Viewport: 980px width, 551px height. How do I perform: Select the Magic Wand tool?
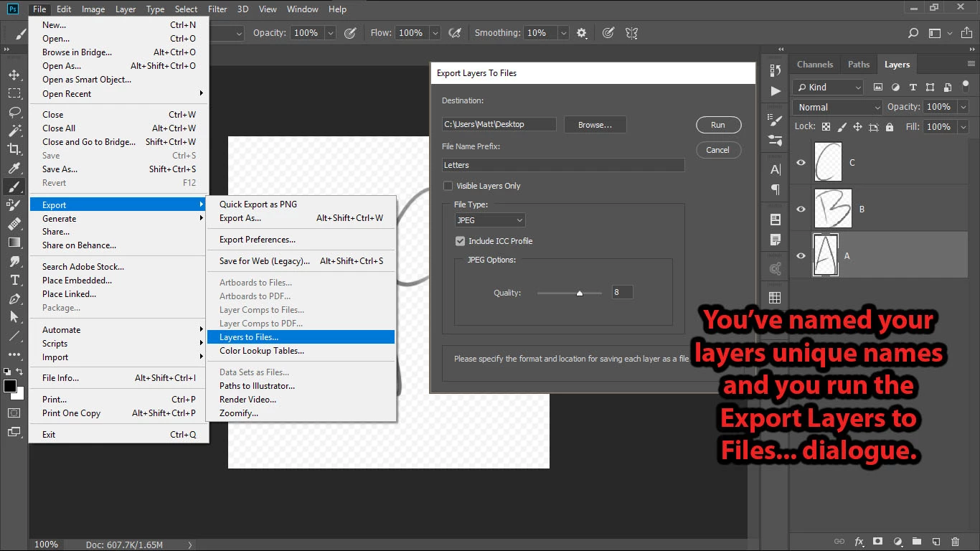pyautogui.click(x=14, y=131)
